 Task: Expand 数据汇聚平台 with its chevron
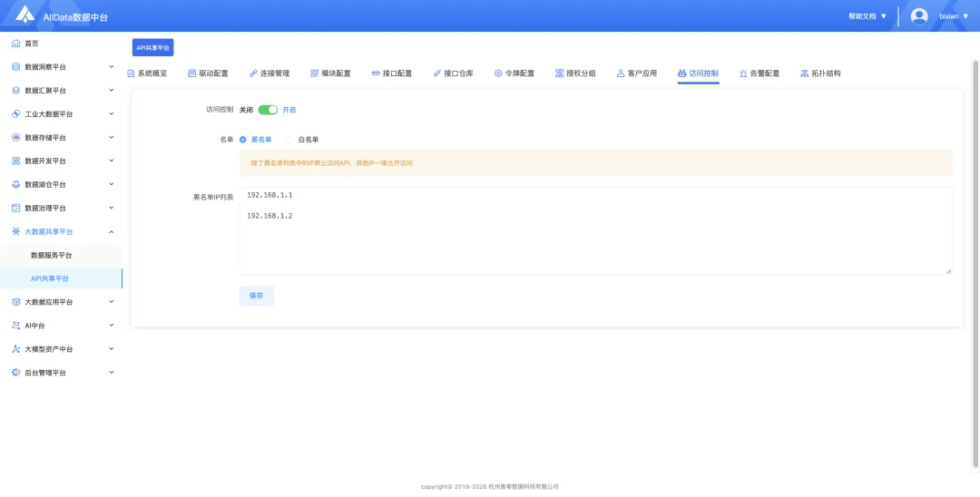[112, 91]
